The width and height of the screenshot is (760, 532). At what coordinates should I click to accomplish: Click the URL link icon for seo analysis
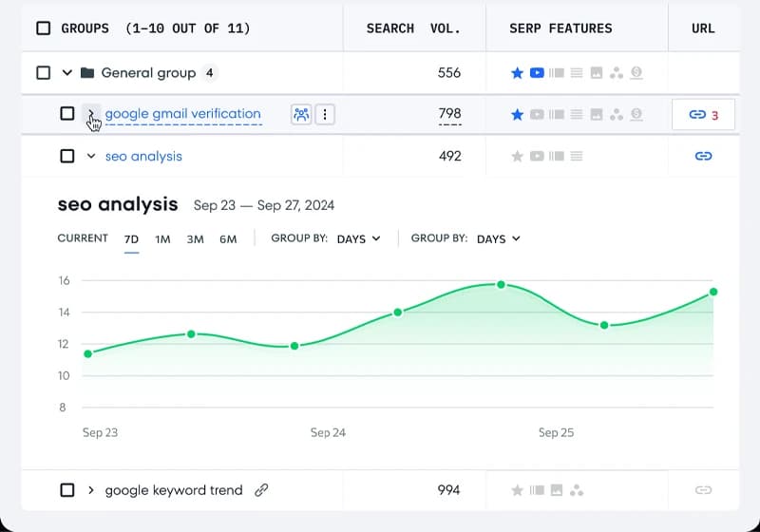703,156
